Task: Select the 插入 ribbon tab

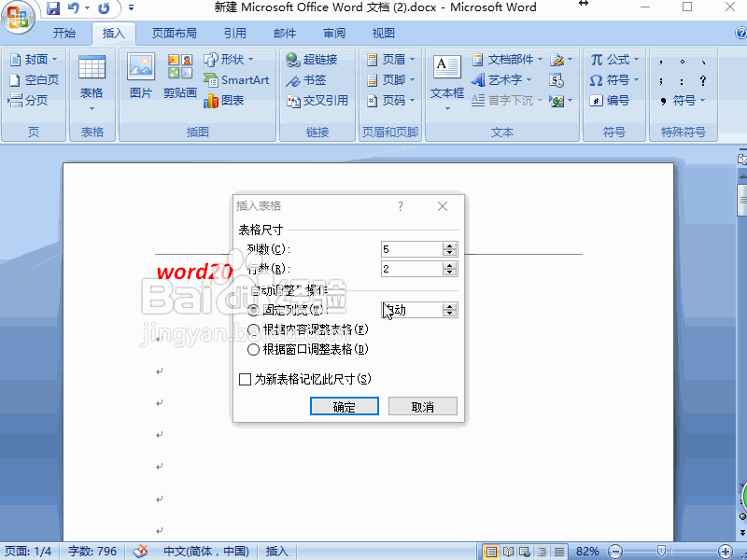Action: (113, 34)
